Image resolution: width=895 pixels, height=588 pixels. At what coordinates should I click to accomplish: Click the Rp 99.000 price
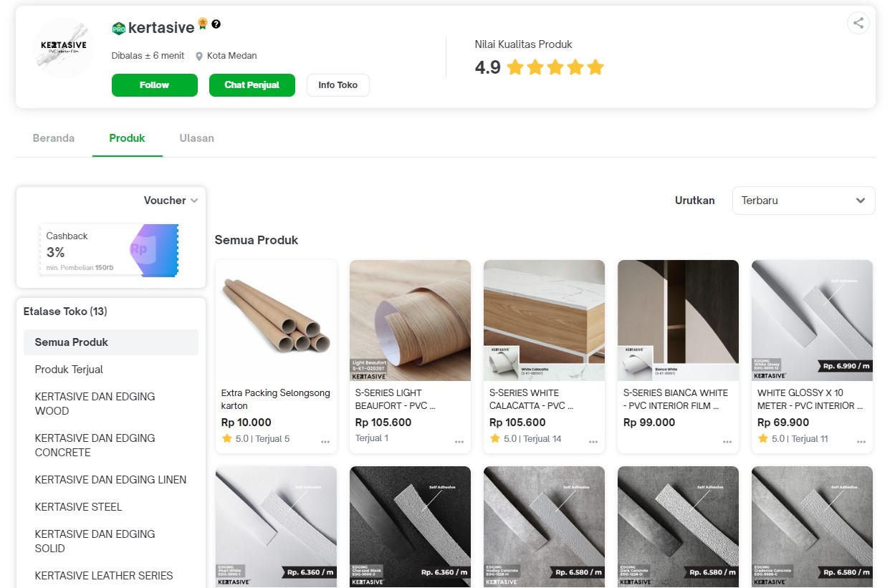(x=649, y=423)
